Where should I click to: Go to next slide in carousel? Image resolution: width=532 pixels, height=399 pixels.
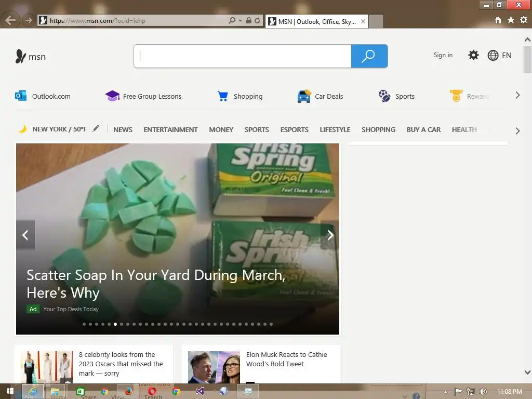330,235
